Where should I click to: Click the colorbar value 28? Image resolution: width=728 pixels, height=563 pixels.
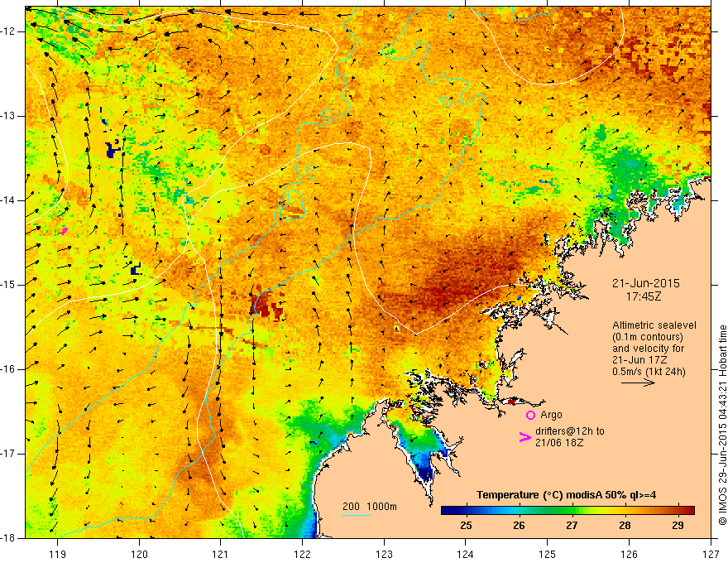tap(625, 526)
